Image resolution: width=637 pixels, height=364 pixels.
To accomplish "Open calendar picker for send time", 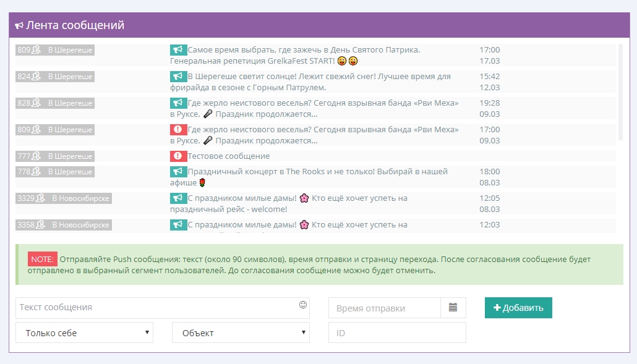I will tap(453, 308).
